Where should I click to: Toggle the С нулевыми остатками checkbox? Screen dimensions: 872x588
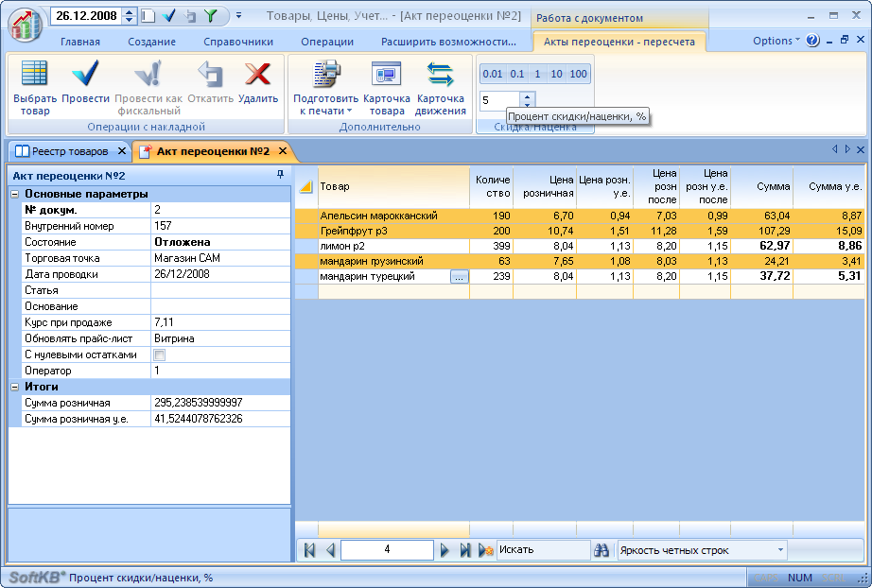pyautogui.click(x=159, y=355)
